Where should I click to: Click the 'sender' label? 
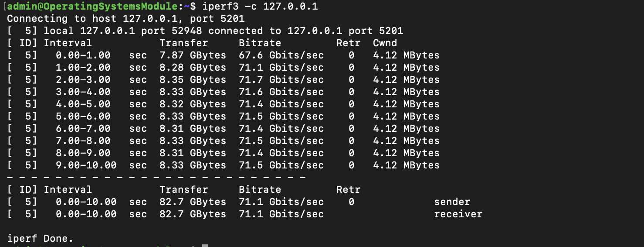452,202
